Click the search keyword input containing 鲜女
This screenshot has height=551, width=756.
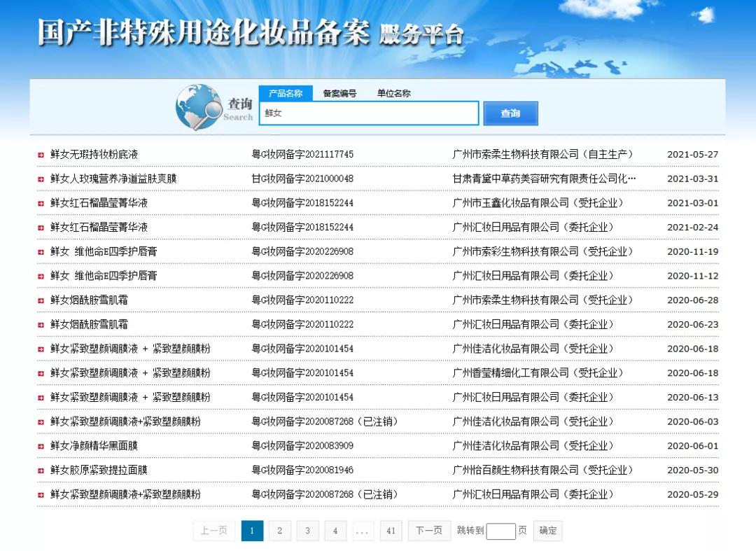coord(369,113)
